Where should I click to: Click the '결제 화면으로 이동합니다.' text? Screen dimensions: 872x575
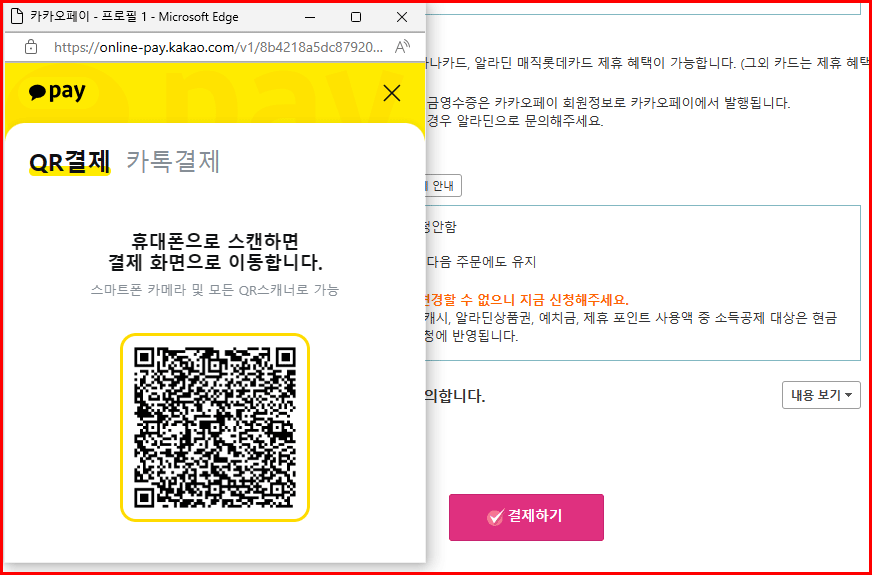[215, 262]
